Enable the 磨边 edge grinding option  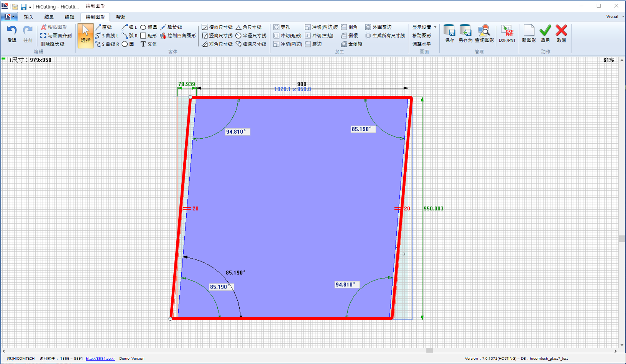point(314,44)
